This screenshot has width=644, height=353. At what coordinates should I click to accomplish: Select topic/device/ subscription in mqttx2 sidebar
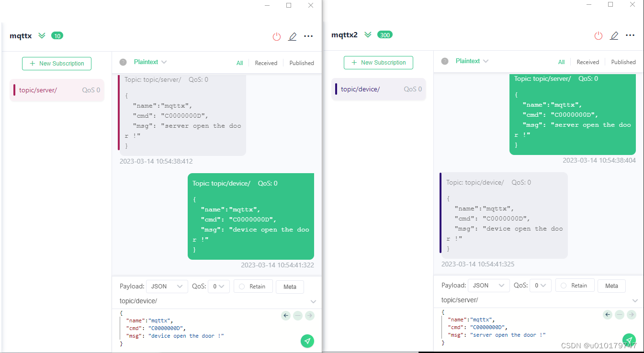pyautogui.click(x=379, y=89)
